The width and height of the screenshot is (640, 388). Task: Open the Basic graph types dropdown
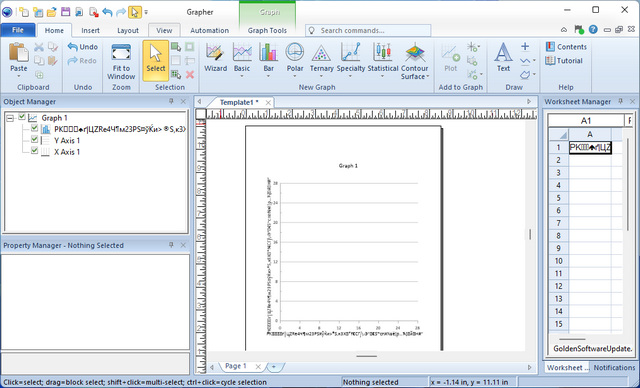click(x=242, y=76)
